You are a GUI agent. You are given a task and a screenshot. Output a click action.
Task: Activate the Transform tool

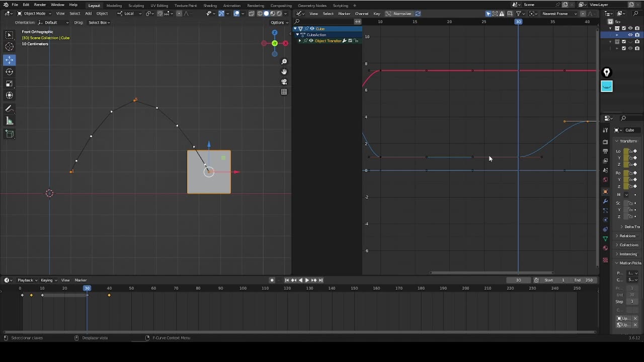tap(9, 96)
